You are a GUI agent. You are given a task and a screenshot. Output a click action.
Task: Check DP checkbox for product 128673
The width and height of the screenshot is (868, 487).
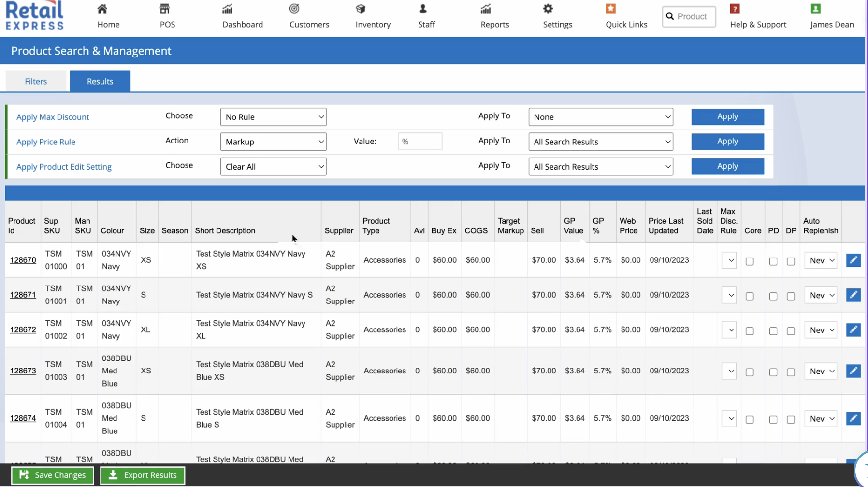[x=791, y=372]
